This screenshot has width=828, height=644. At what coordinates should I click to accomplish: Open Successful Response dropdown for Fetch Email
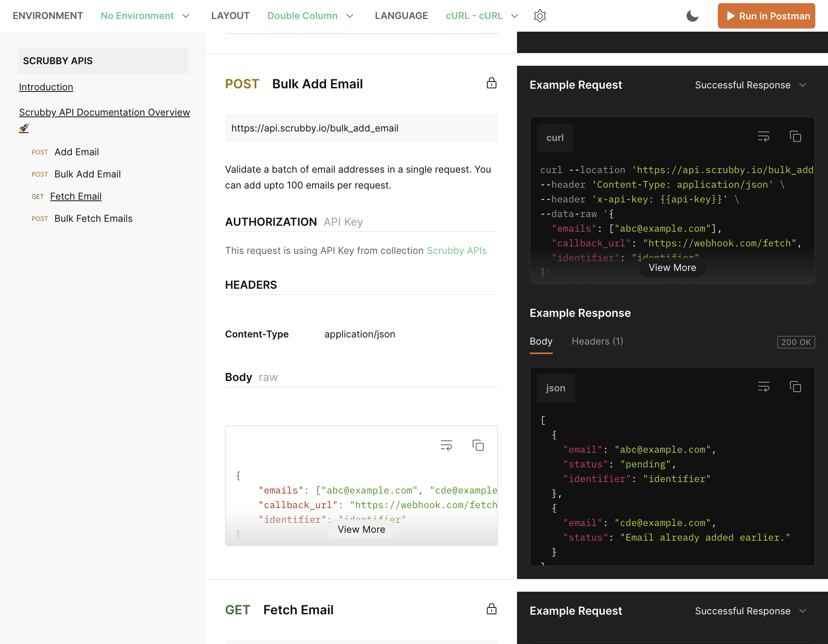coord(750,611)
